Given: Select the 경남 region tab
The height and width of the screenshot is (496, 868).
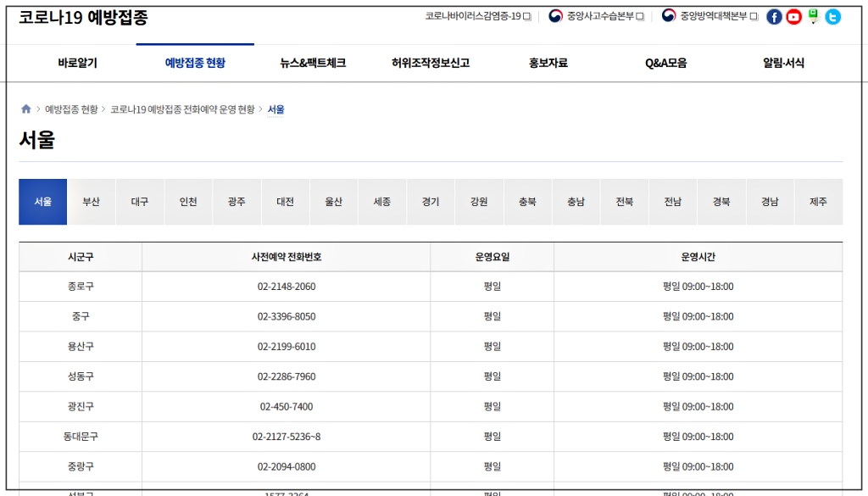Looking at the screenshot, I should [x=770, y=202].
